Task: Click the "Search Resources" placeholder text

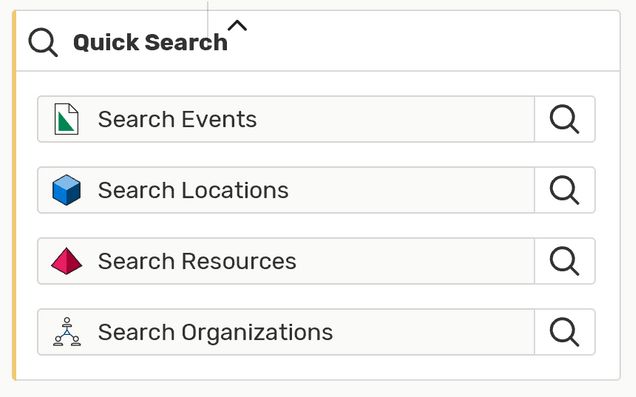Action: tap(197, 261)
